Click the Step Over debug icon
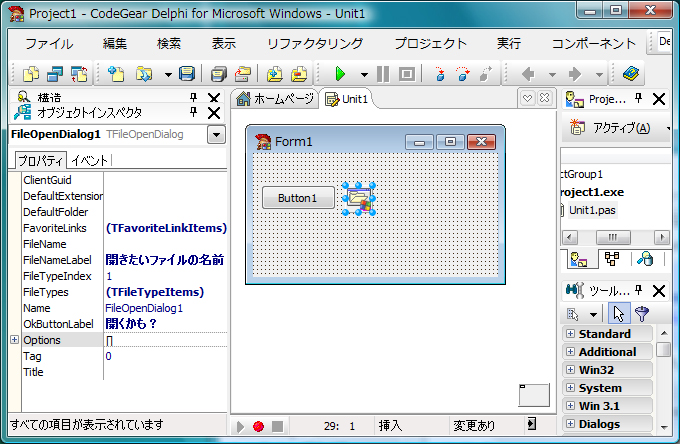Screen dimensions: 680x444 [x=463, y=74]
